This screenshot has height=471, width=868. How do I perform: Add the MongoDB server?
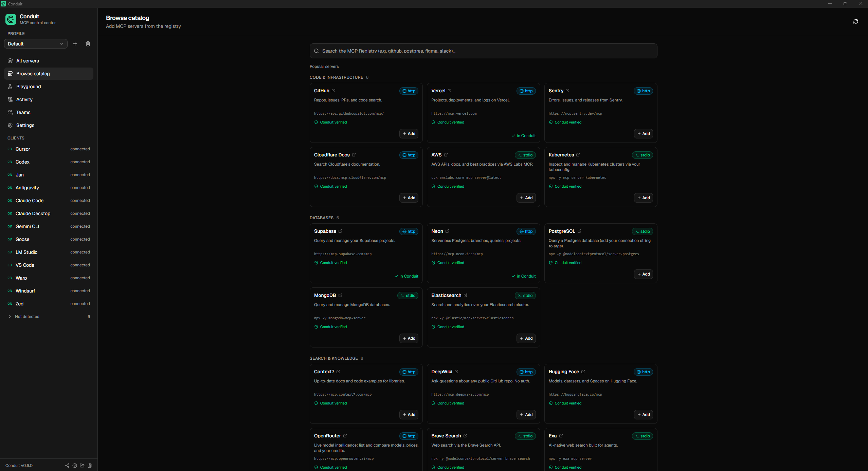click(x=409, y=338)
